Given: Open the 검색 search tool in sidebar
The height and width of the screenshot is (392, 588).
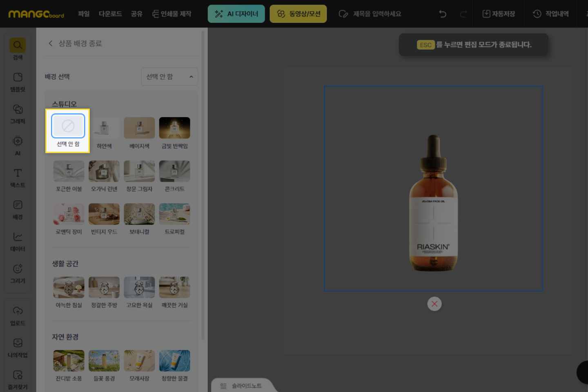Looking at the screenshot, I should (x=18, y=48).
